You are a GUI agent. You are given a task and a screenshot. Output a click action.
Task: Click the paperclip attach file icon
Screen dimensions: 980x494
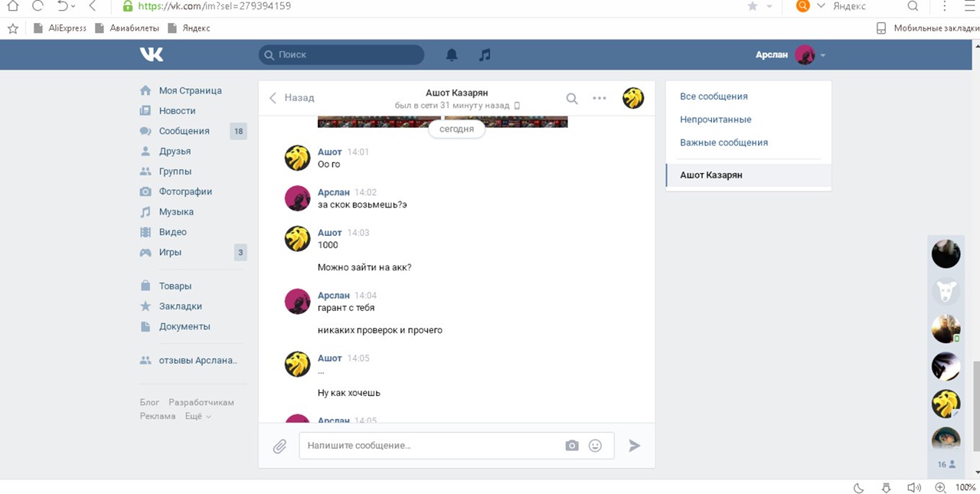coord(279,446)
